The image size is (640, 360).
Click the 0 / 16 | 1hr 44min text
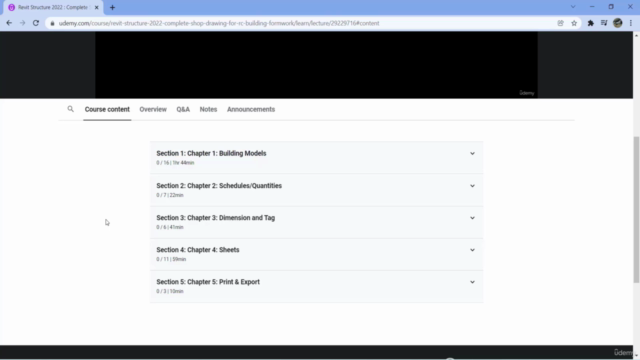click(175, 163)
